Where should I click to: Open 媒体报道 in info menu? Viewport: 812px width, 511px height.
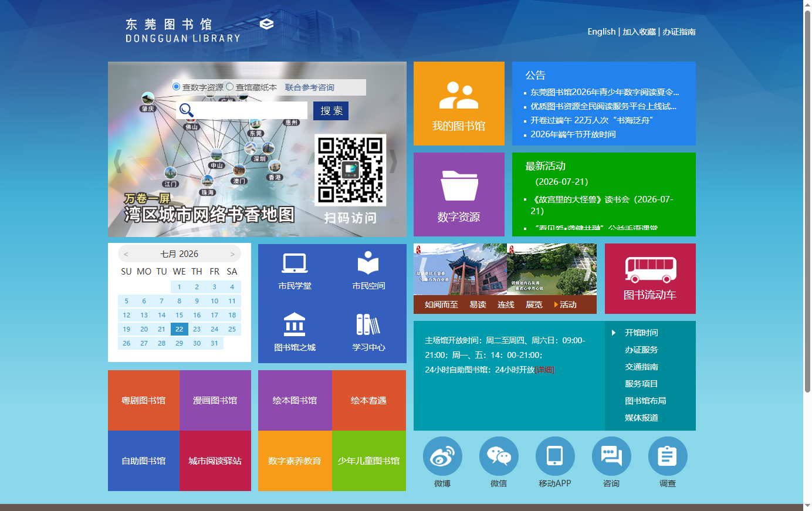click(641, 418)
